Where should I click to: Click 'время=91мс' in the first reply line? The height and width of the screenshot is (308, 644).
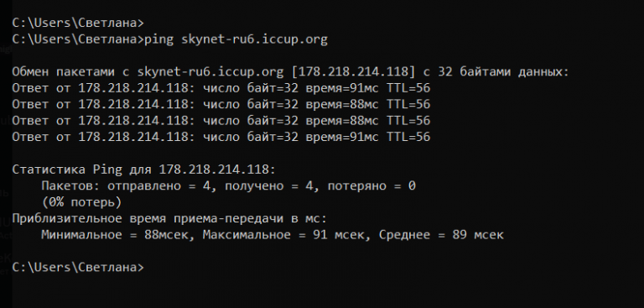(342, 88)
